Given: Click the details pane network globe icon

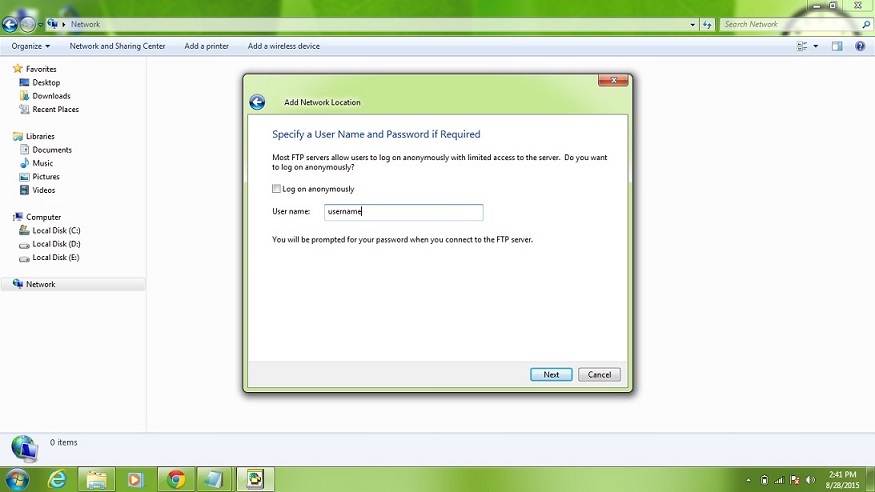Looking at the screenshot, I should [x=25, y=448].
